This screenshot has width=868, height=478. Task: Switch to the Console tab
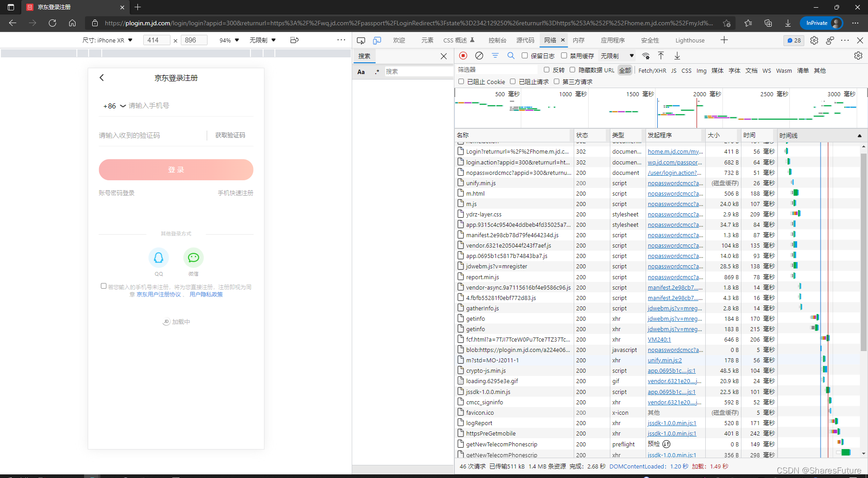(497, 40)
